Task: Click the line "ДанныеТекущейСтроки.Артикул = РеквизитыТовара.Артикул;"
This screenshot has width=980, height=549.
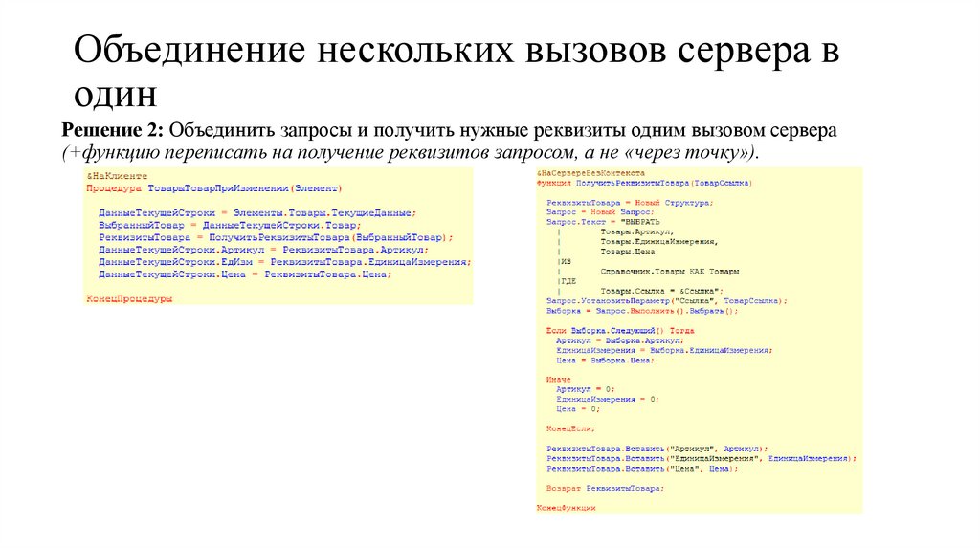Action: pyautogui.click(x=263, y=250)
